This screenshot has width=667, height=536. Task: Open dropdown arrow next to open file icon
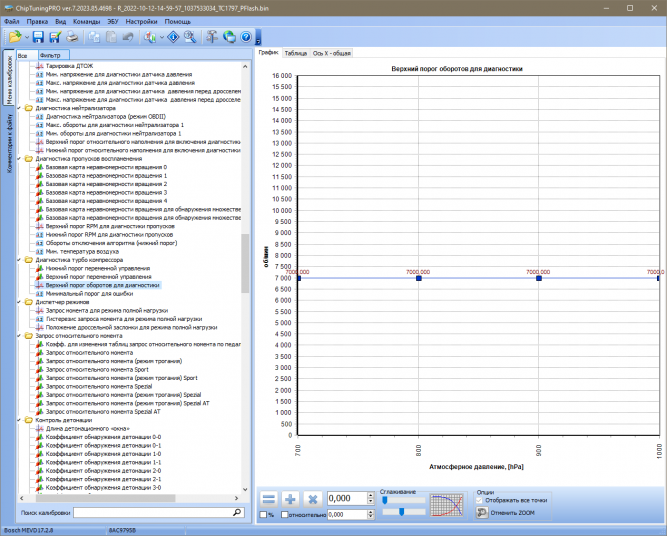(x=26, y=37)
